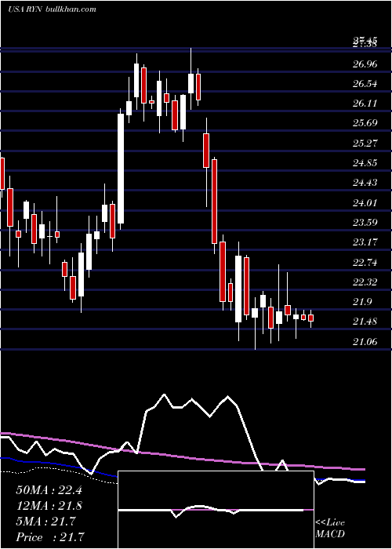Click the USA RYN bullkhan.com header text

pyautogui.click(x=52, y=9)
